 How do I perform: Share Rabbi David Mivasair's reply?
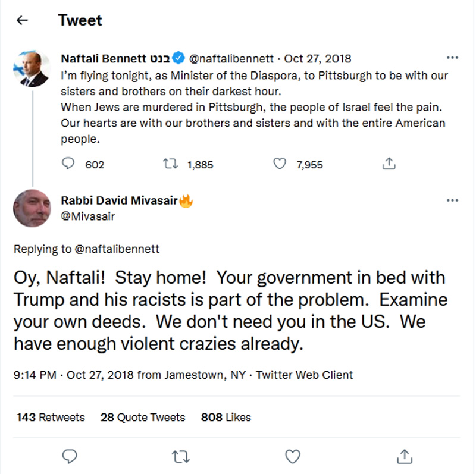pyautogui.click(x=404, y=456)
